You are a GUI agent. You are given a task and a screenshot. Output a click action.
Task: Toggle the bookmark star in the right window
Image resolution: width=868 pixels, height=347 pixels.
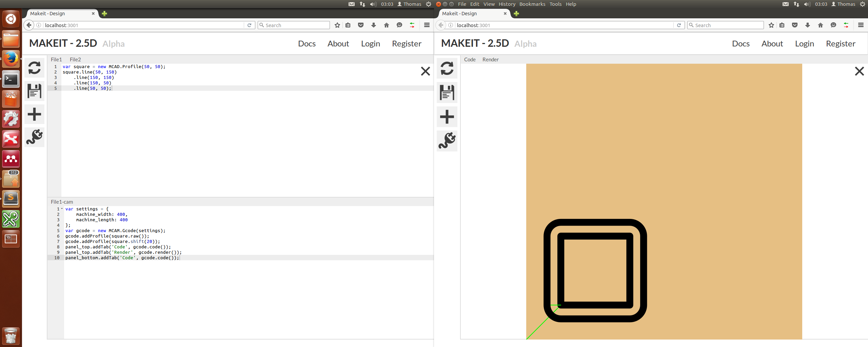[771, 25]
